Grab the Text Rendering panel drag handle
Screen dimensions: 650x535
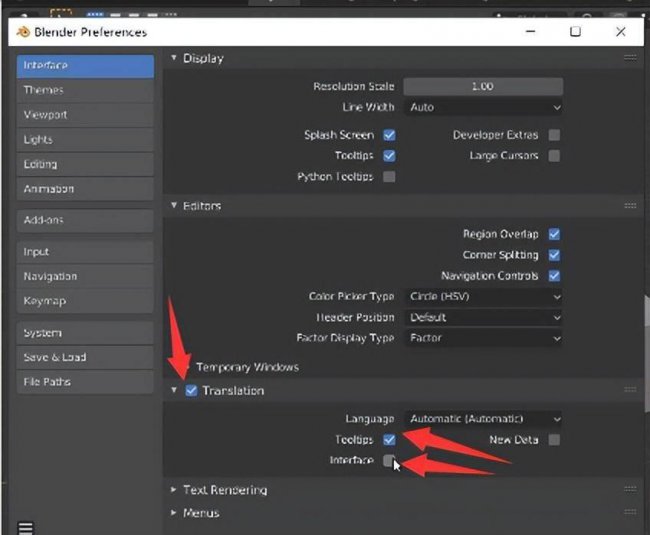pyautogui.click(x=630, y=489)
